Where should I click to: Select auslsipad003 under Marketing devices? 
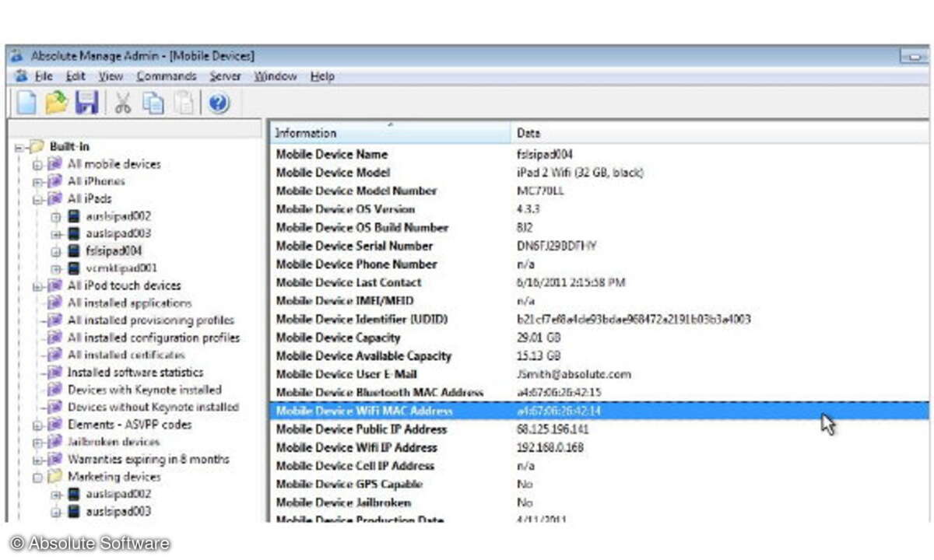pyautogui.click(x=119, y=511)
